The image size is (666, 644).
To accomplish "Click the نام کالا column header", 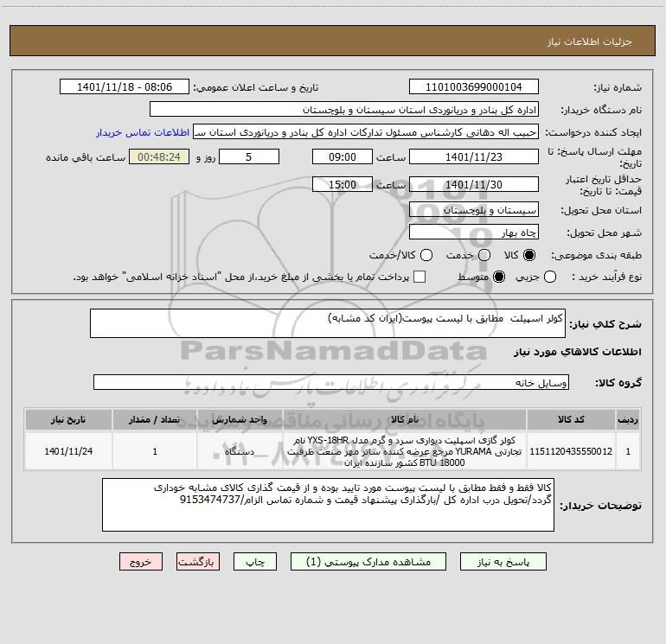I will coord(405,420).
